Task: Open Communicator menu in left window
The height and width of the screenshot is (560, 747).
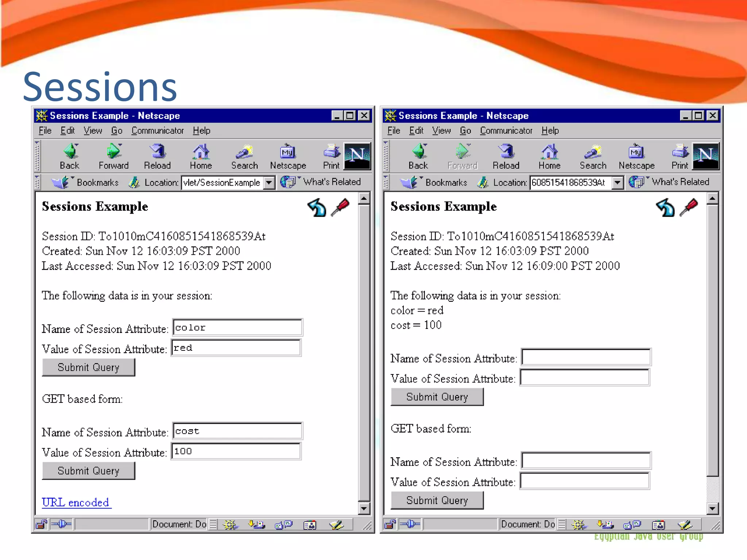Action: [x=158, y=131]
